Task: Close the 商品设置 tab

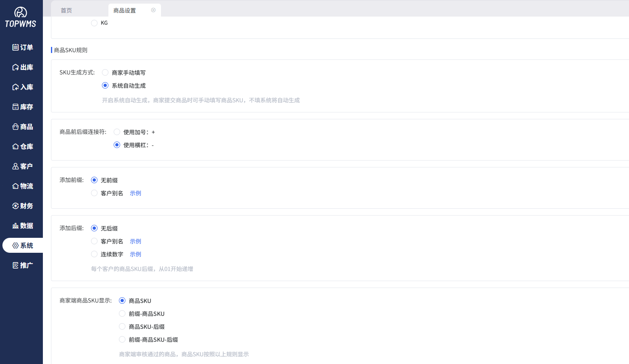Action: pos(153,10)
